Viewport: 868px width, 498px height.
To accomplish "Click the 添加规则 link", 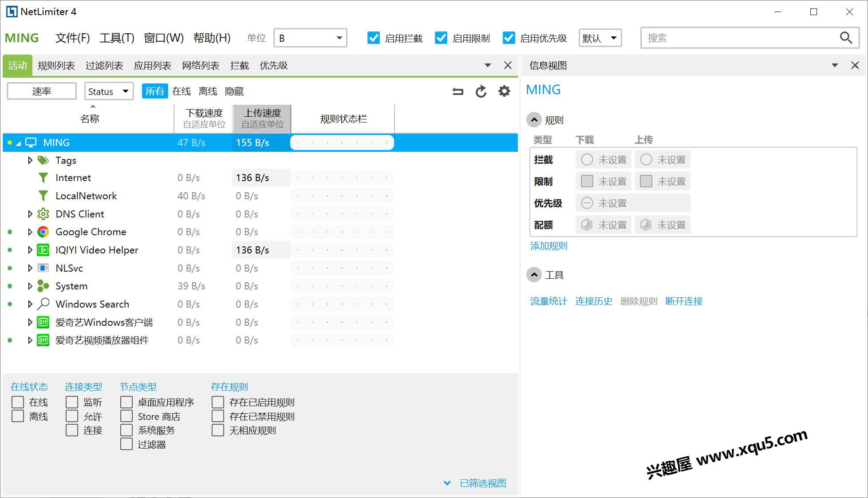I will click(x=548, y=246).
